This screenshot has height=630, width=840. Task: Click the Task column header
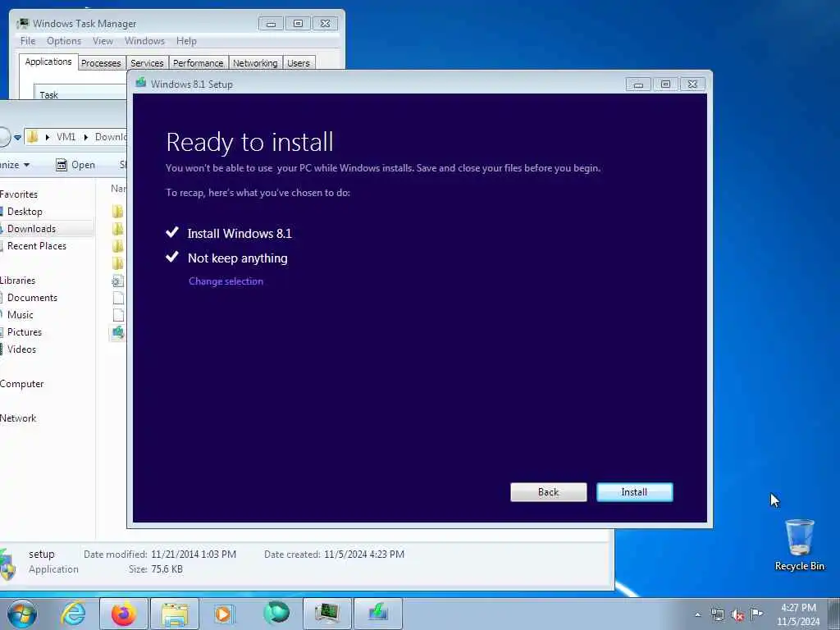[80, 94]
